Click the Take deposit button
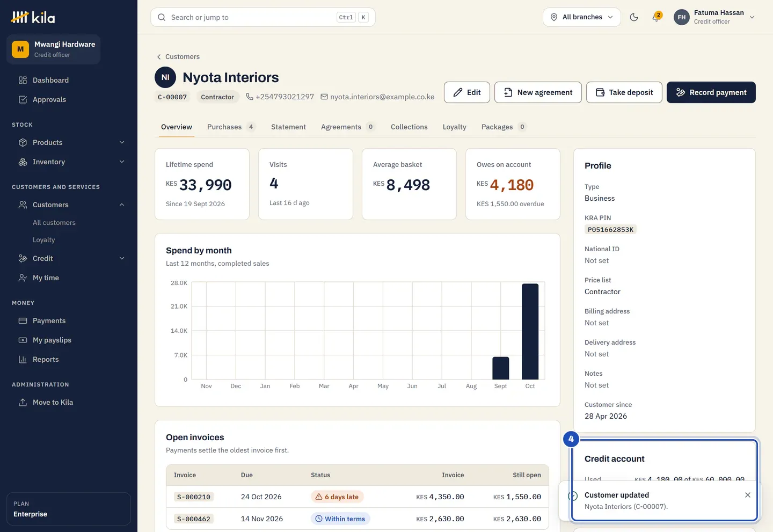This screenshot has width=773, height=532. coord(624,92)
